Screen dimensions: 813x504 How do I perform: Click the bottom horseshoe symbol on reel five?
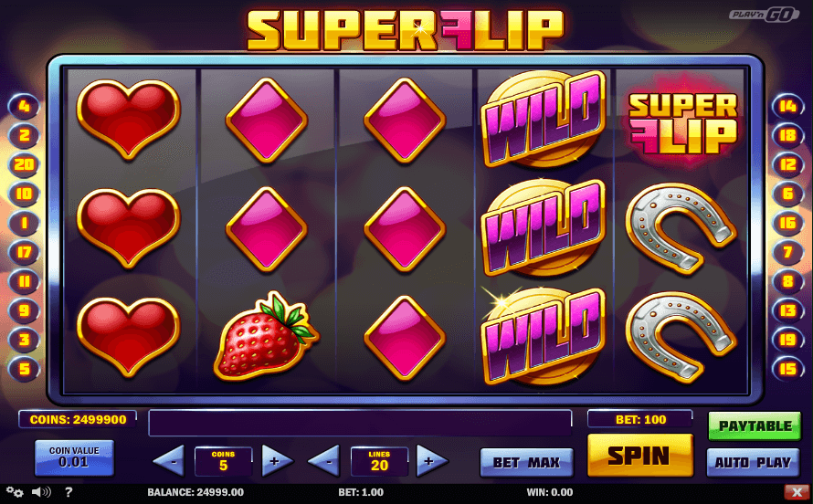(681, 337)
